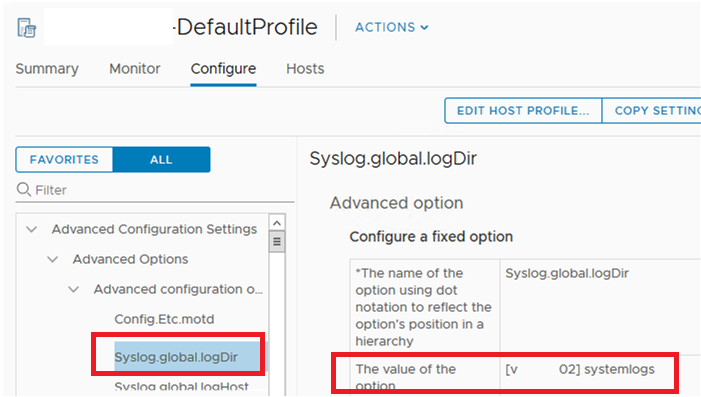Select Syslog.global.logHost in the tree
Image resolution: width=701 pixels, height=397 pixels.
(x=181, y=387)
